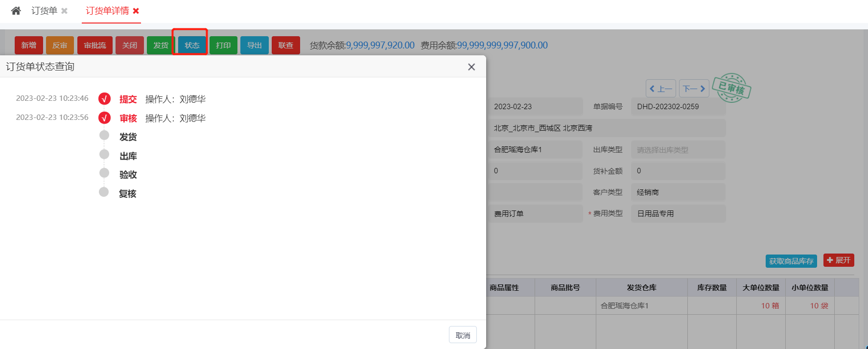Click the 客户类型 field 经销商
Screen dimensions: 868x349
click(x=678, y=192)
